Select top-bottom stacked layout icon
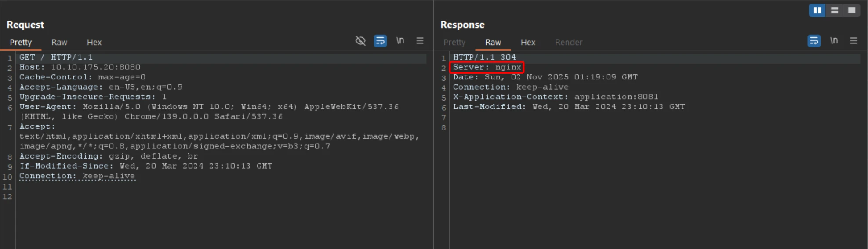 pyautogui.click(x=834, y=10)
